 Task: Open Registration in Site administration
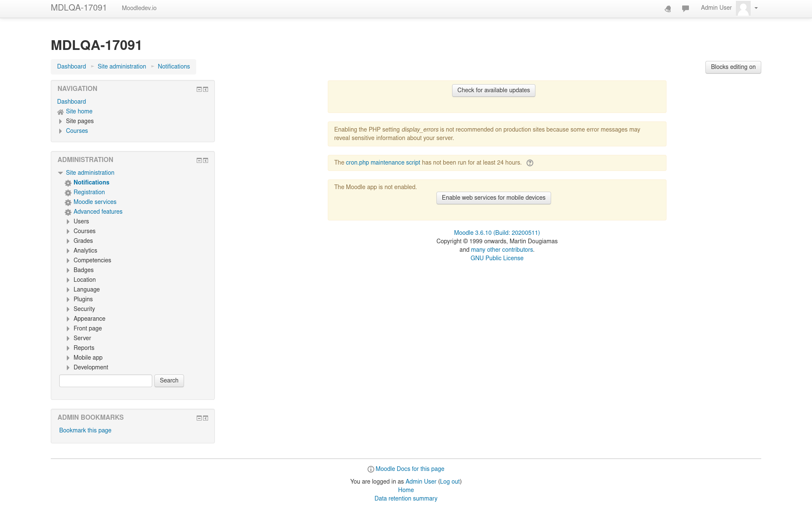(89, 192)
